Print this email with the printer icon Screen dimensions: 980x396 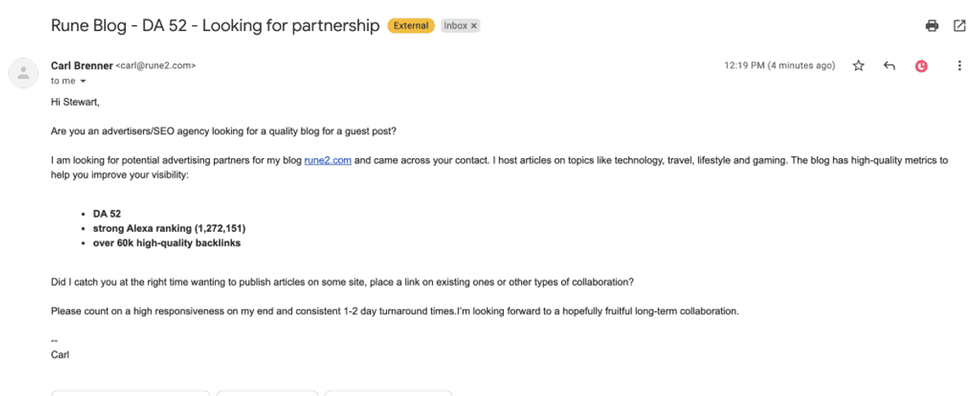pos(932,25)
